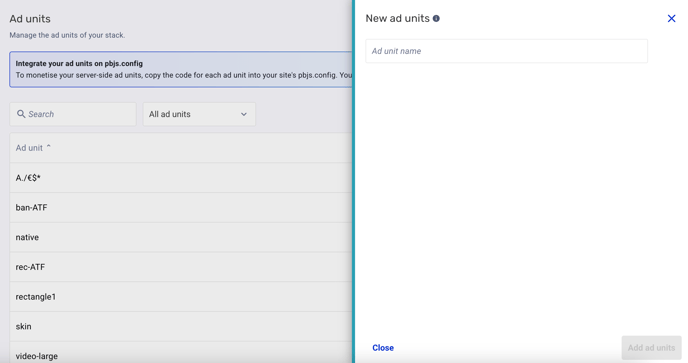Click the New ad units panel title

[x=398, y=18]
